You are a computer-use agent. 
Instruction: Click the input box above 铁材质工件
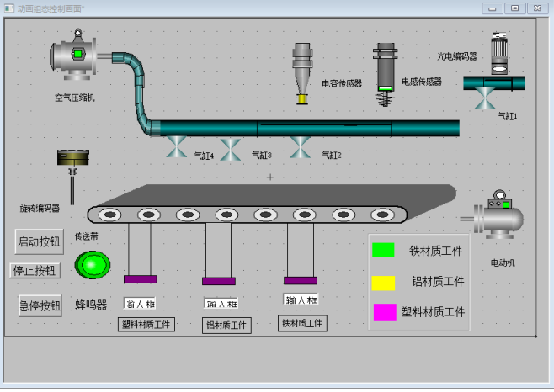coord(301,299)
